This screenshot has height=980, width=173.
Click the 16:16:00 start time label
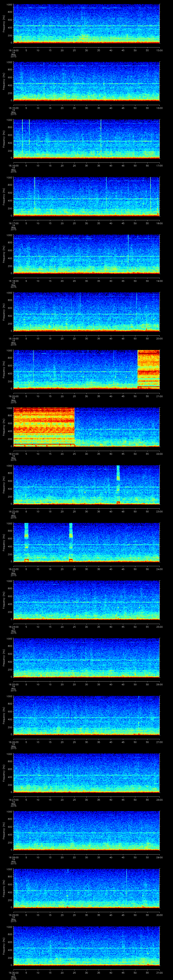point(13,166)
